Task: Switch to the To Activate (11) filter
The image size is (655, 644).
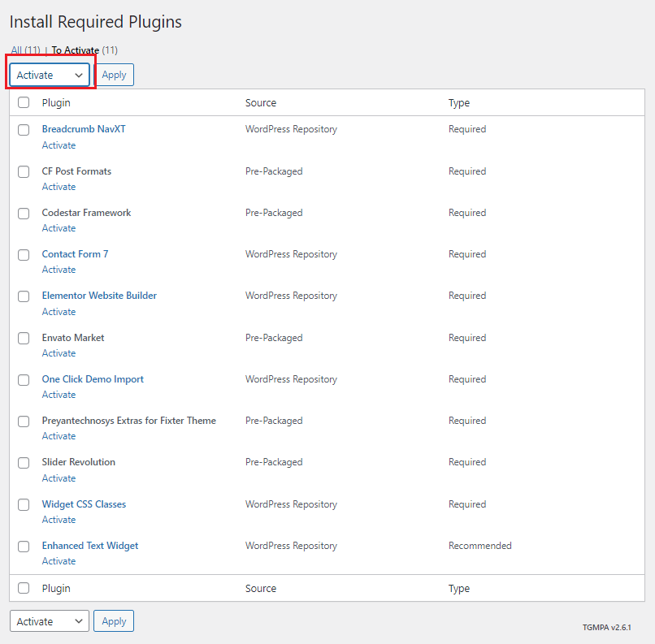Action: (85, 50)
